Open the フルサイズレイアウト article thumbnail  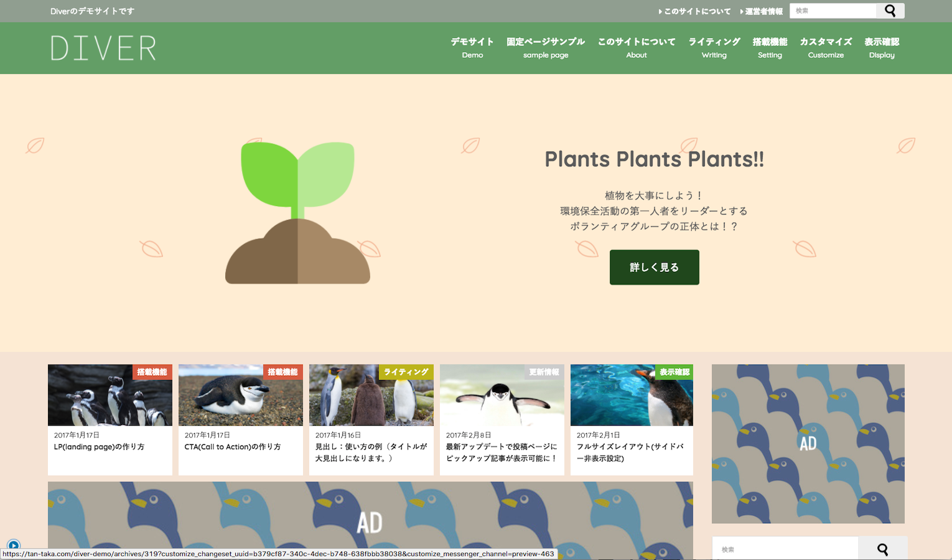coord(632,395)
